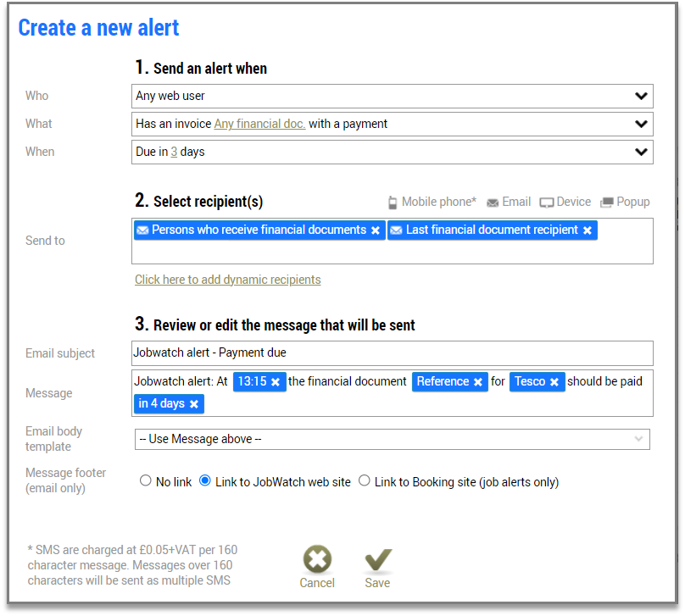This screenshot has width=685, height=616.
Task: Click the Popup legend icon
Action: [607, 203]
